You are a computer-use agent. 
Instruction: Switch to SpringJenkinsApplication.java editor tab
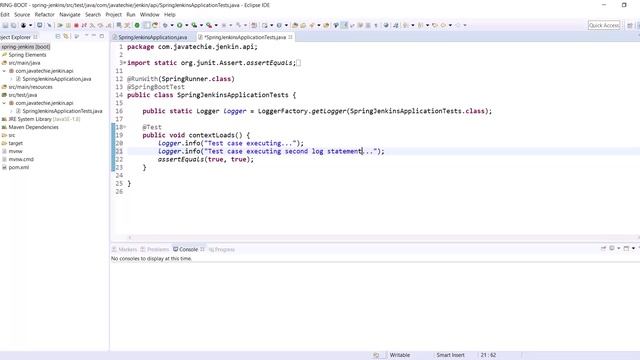click(x=153, y=37)
